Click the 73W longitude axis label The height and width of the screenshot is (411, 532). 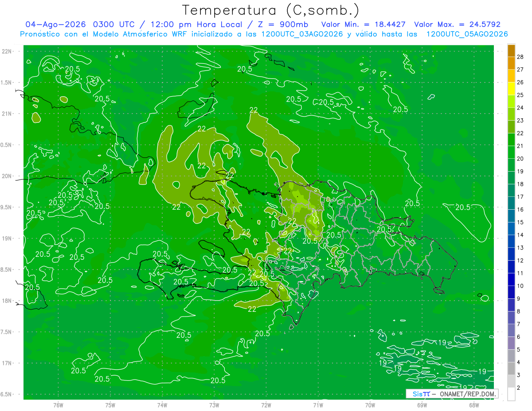[214, 405]
